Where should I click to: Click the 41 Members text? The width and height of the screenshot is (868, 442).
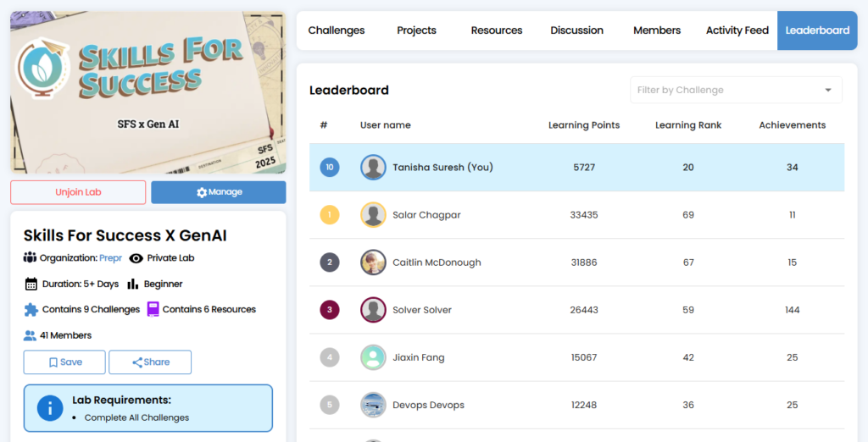click(x=66, y=335)
